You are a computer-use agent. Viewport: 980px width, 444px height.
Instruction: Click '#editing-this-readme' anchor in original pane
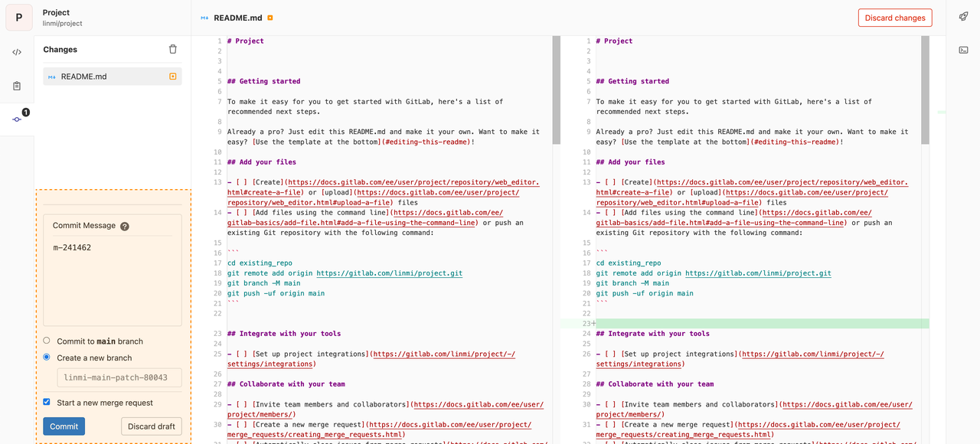coord(427,142)
